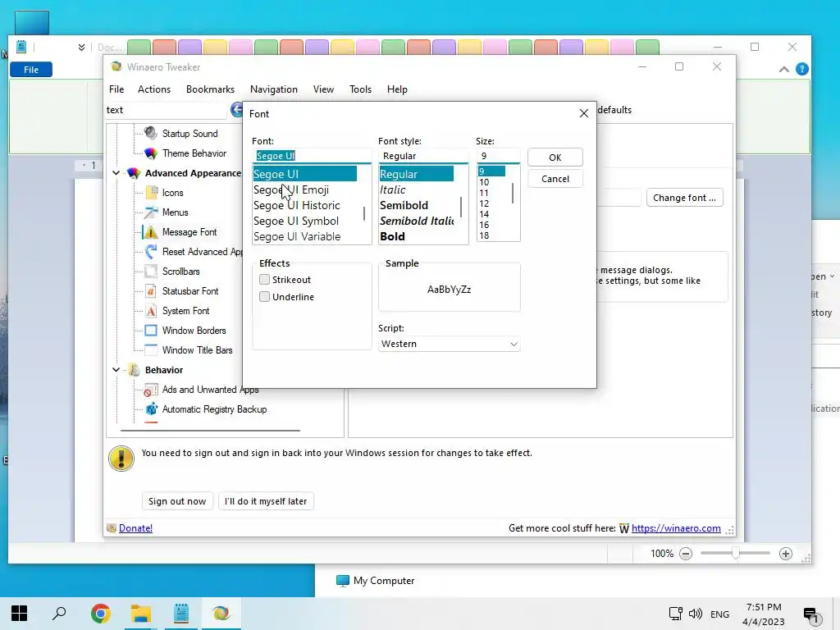Image resolution: width=840 pixels, height=630 pixels.
Task: Open File Explorer from the taskbar
Action: (141, 614)
